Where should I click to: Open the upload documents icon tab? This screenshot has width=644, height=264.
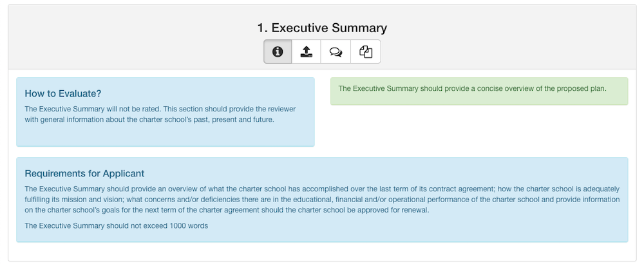[x=307, y=52]
